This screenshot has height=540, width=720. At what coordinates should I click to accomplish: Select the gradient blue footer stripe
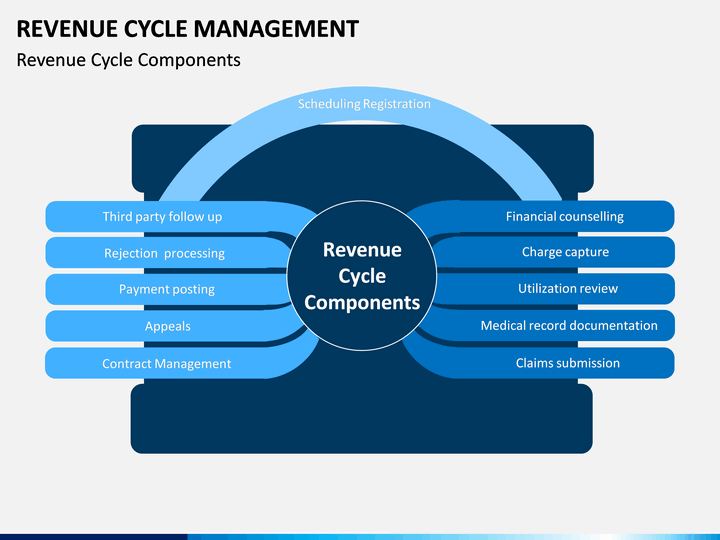pos(454,537)
